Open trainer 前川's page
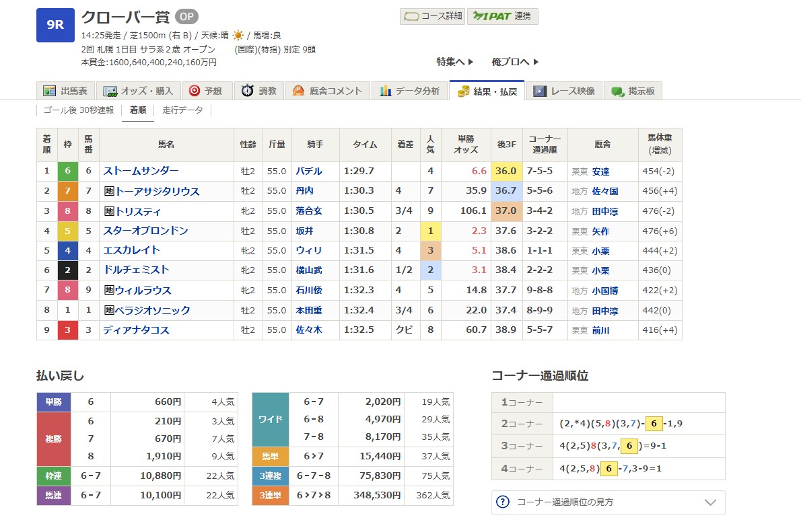 pyautogui.click(x=600, y=330)
